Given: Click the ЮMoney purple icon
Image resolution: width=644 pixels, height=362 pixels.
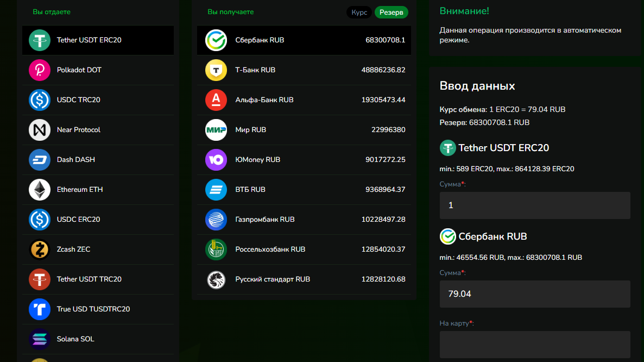Looking at the screenshot, I should (216, 160).
